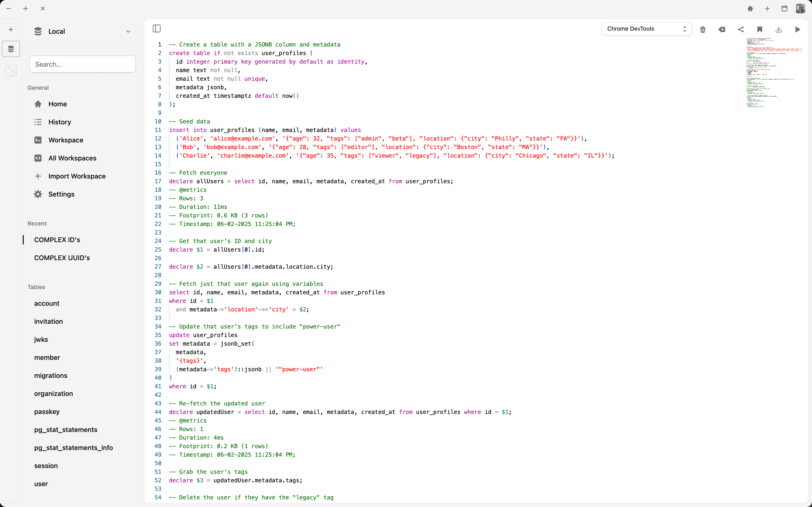
Task: Click the Home house icon in sidebar
Action: click(x=38, y=104)
